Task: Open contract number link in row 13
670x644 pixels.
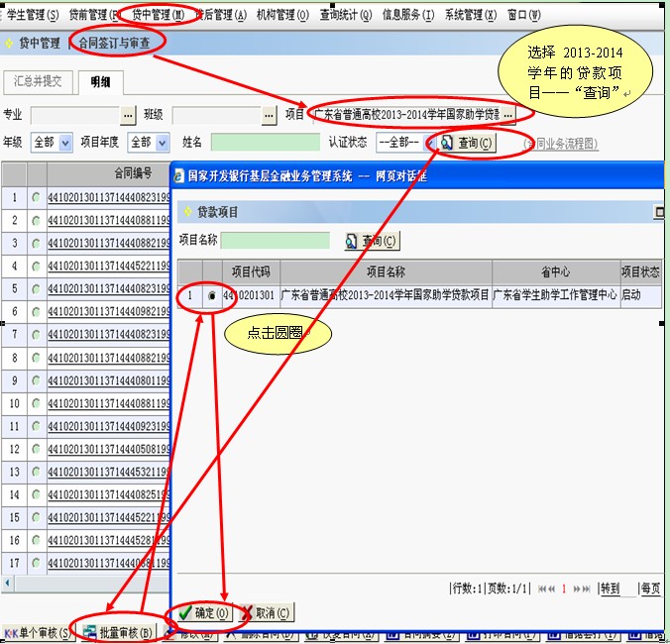Action: click(109, 472)
